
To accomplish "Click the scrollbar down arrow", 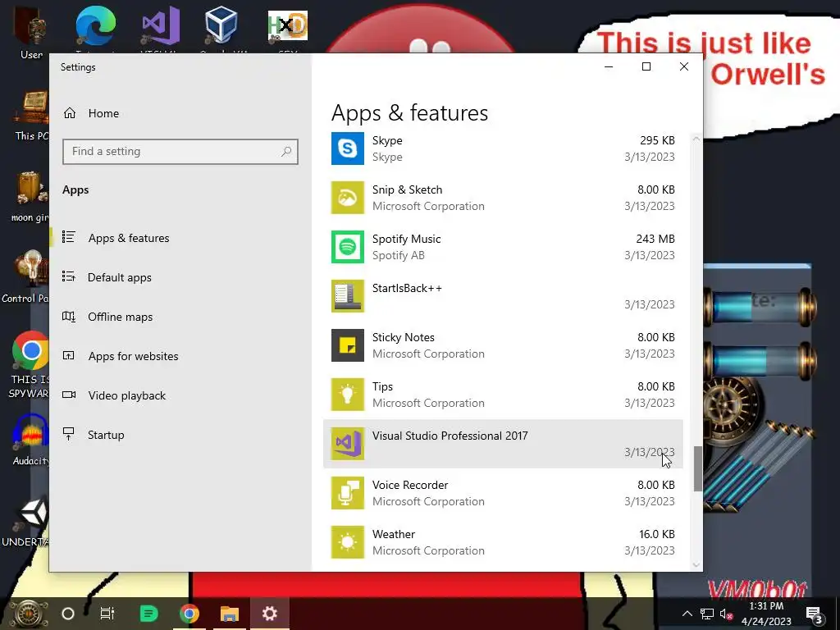I will pos(696,564).
